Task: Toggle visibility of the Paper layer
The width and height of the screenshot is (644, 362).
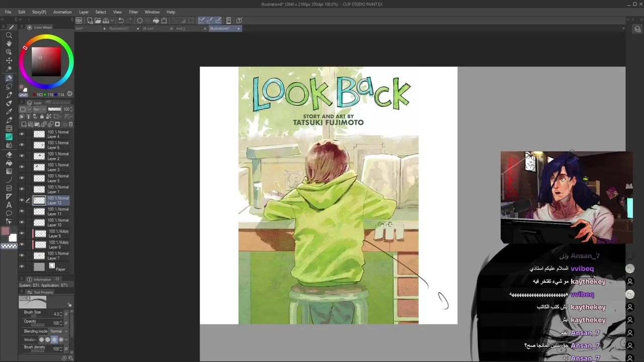Action: (22, 267)
